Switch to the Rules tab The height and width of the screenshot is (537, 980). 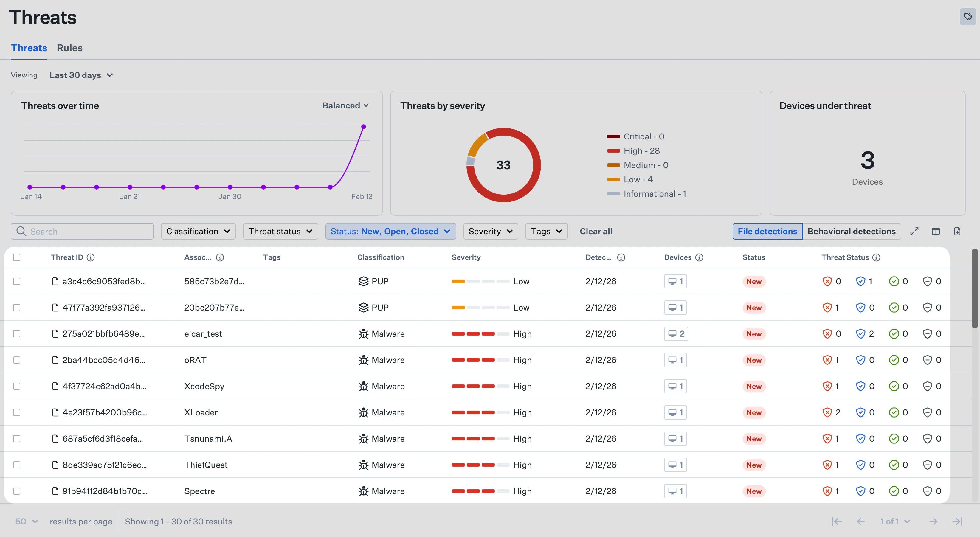click(x=70, y=48)
